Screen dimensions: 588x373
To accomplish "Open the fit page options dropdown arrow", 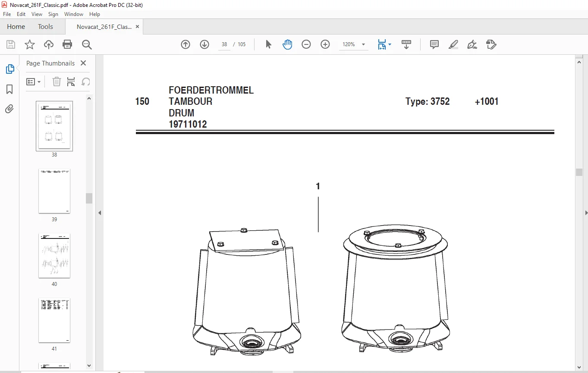I will (x=390, y=44).
